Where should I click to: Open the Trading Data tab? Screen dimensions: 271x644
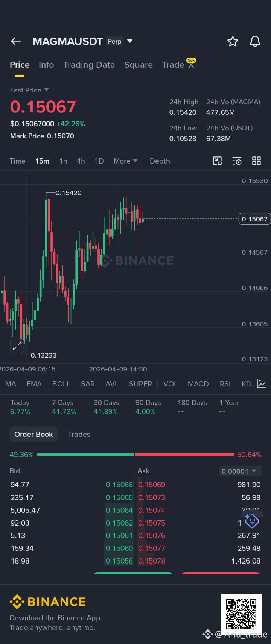pyautogui.click(x=89, y=65)
